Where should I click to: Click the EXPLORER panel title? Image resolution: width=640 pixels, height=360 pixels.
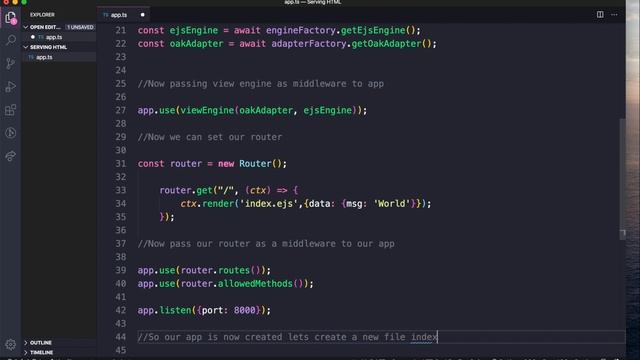tap(42, 15)
